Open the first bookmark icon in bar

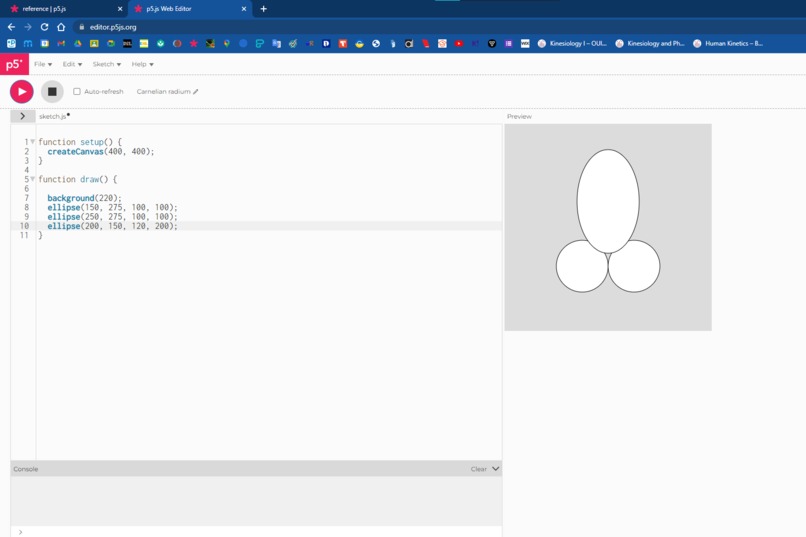(11, 44)
